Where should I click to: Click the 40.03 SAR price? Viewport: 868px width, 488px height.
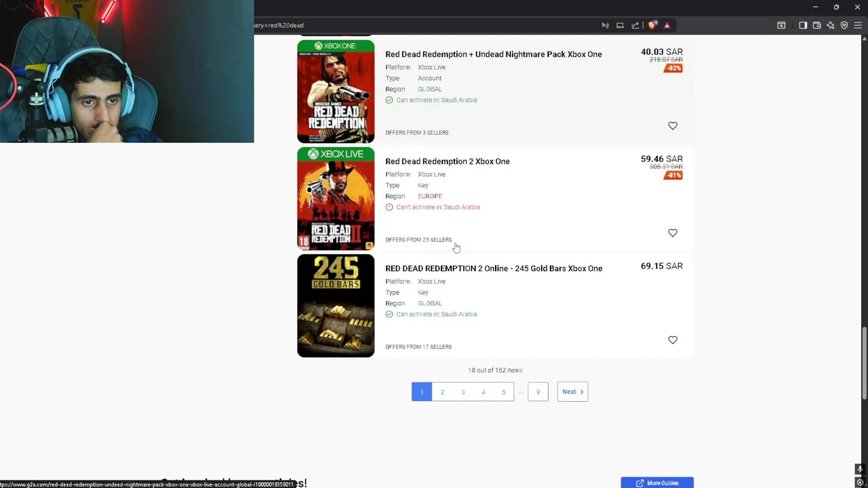(662, 52)
